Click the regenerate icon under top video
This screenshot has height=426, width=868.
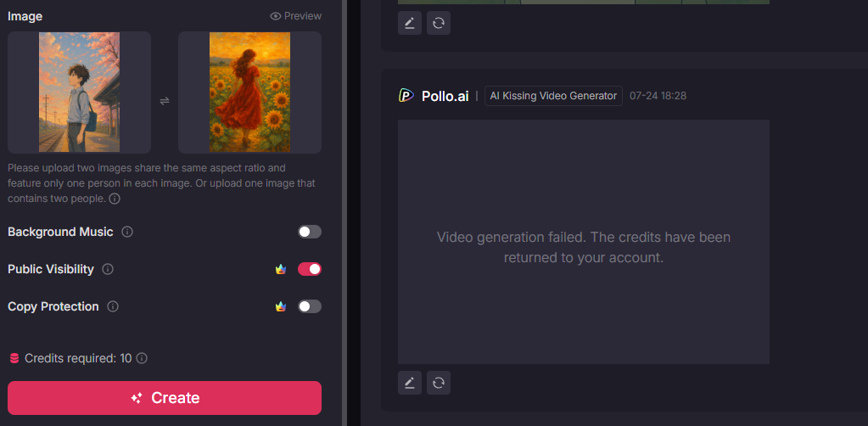[x=439, y=23]
